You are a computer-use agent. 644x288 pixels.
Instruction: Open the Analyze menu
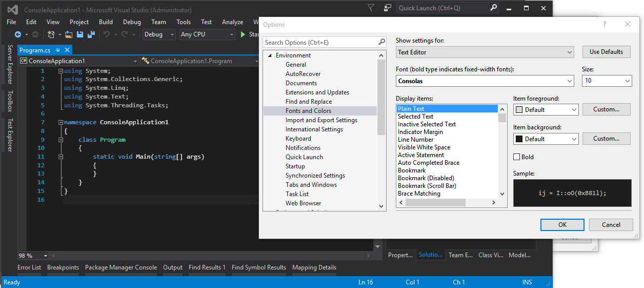(x=232, y=22)
